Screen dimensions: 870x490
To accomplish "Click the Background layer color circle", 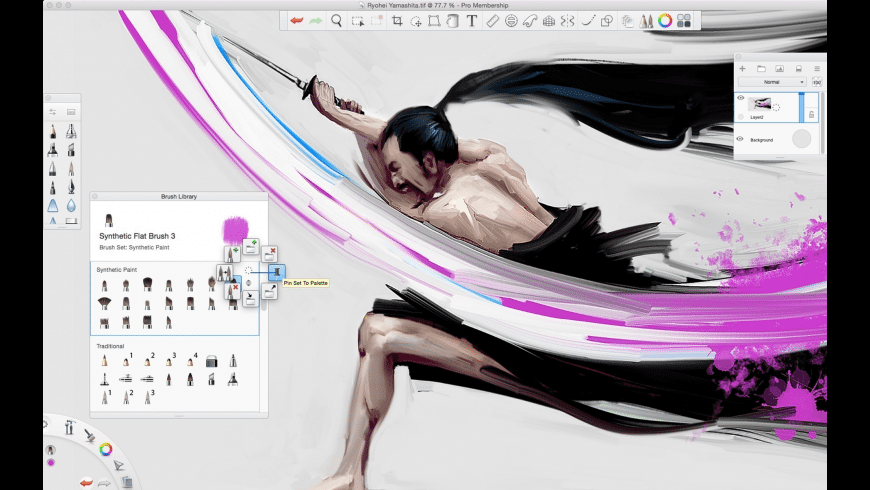I will (800, 140).
